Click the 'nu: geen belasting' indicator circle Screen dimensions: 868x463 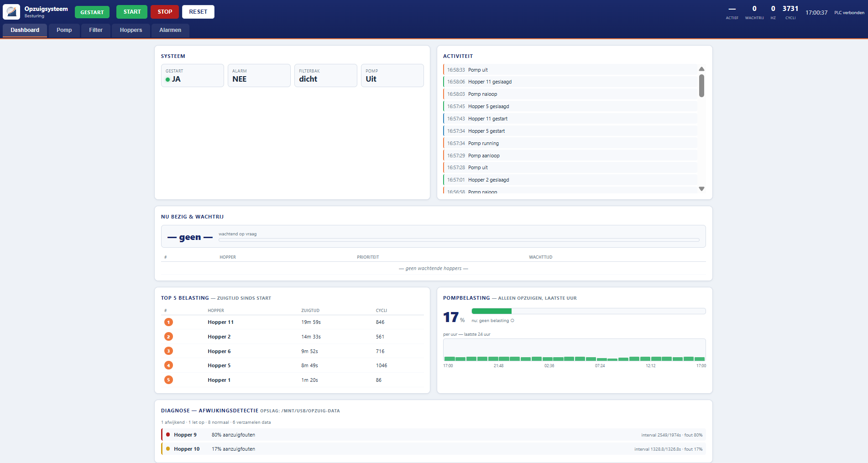coord(512,321)
